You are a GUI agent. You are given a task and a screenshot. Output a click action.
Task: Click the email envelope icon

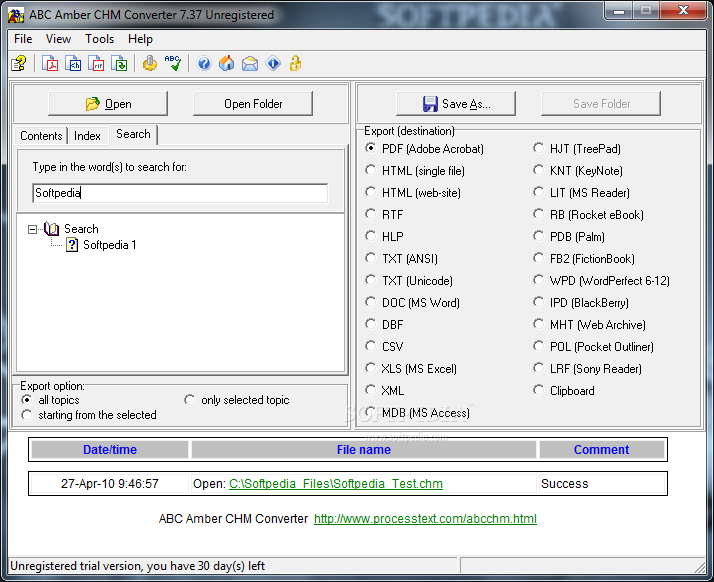(250, 63)
